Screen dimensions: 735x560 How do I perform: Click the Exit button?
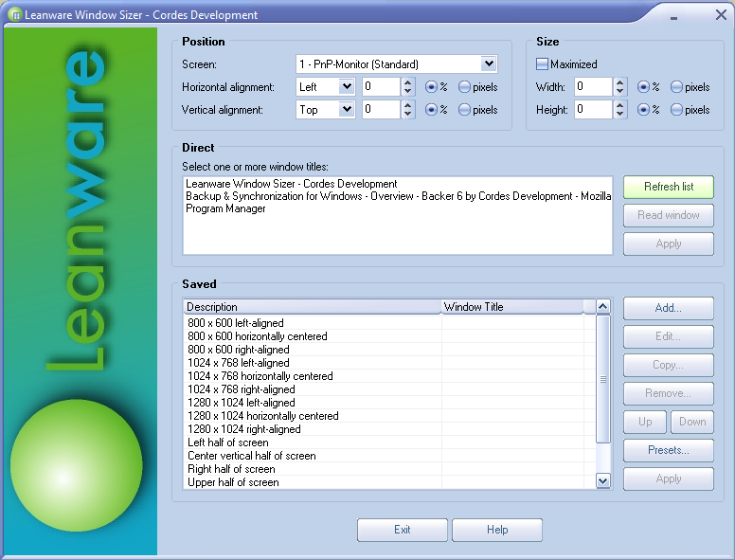tap(403, 530)
